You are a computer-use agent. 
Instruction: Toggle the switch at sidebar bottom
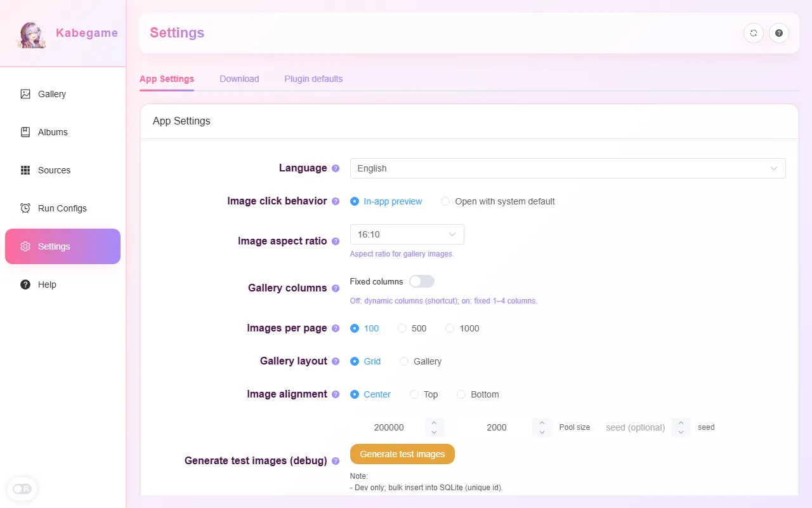tap(22, 489)
